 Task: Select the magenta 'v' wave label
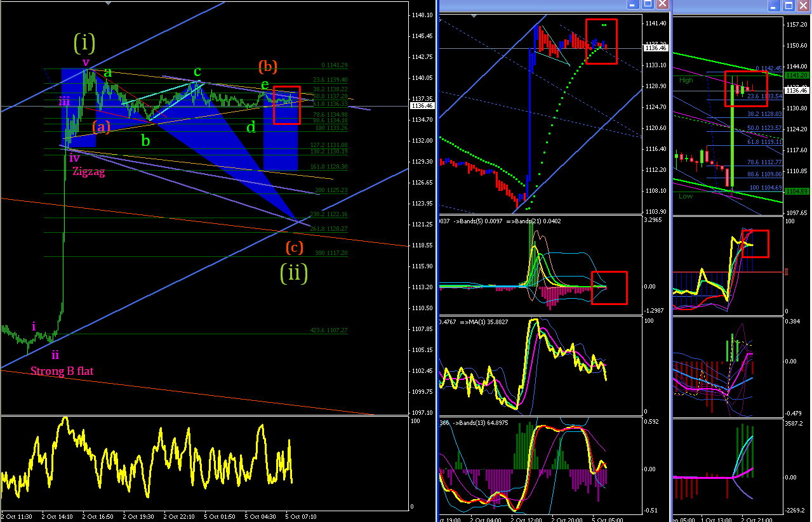click(86, 62)
